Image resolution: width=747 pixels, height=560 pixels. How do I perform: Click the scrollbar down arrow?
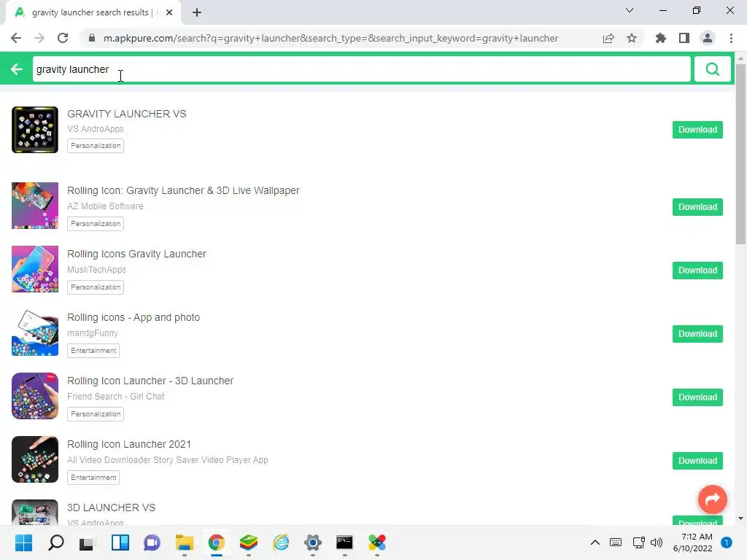[x=740, y=518]
